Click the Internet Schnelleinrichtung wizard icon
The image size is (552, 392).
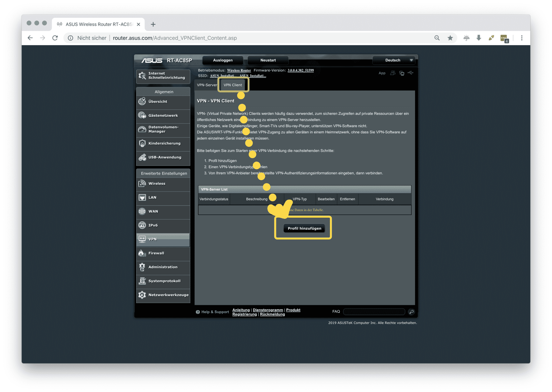point(142,75)
